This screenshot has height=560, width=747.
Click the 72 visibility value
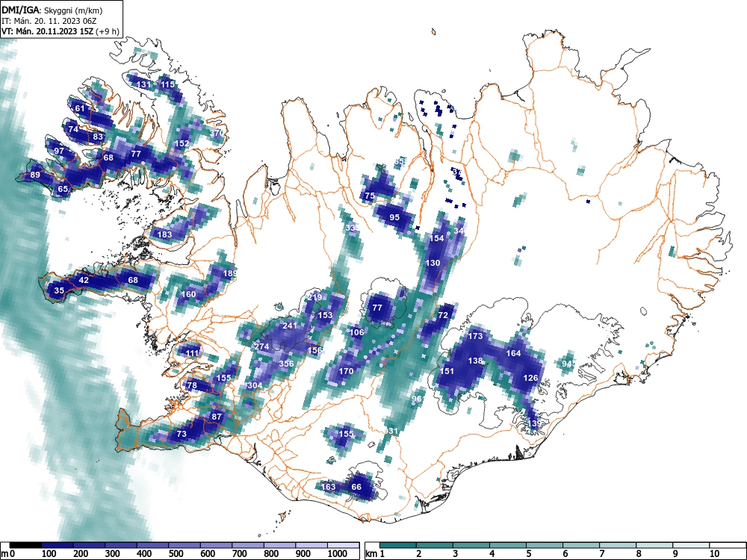click(x=443, y=315)
